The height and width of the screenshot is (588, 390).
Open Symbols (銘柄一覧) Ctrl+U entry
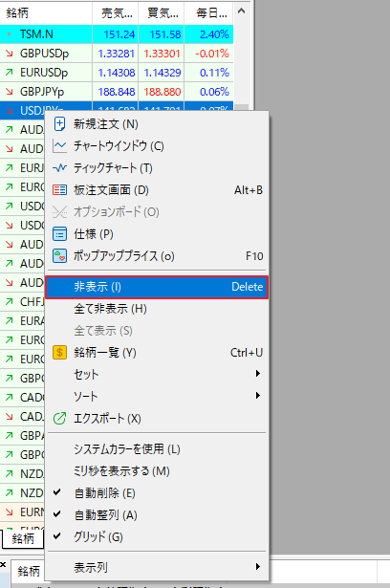[x=157, y=353]
